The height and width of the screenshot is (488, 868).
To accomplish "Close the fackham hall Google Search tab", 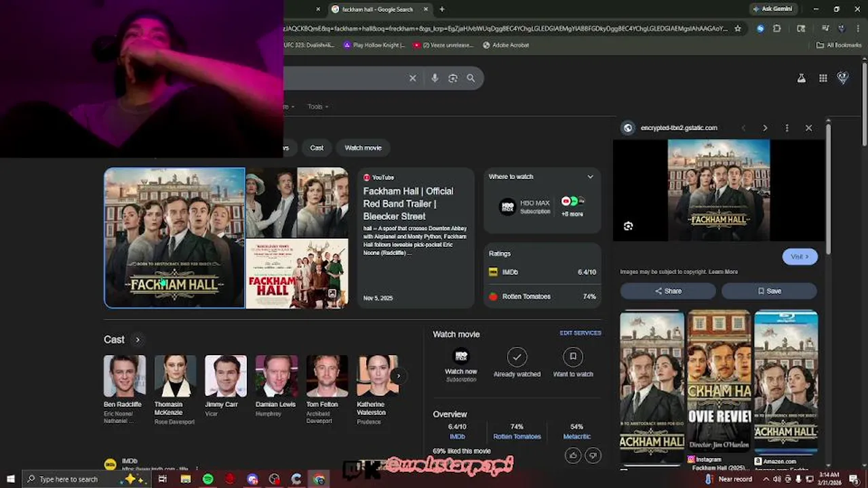I will (x=426, y=9).
